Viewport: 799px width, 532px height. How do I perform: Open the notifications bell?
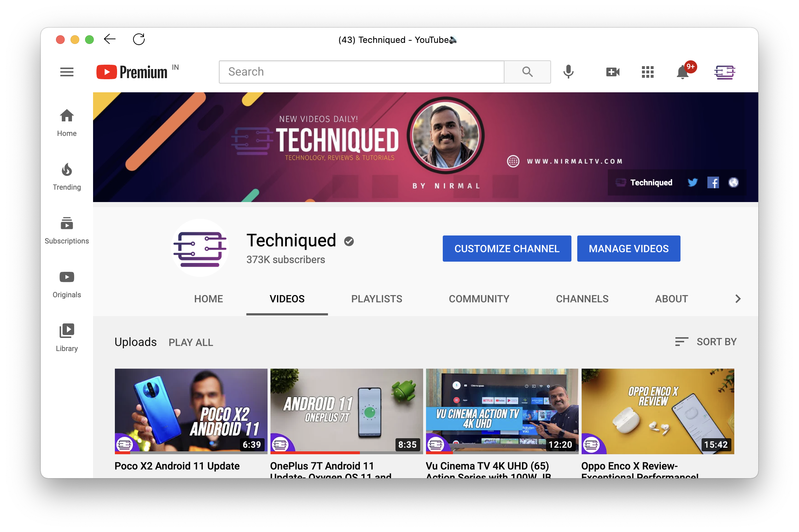[683, 72]
